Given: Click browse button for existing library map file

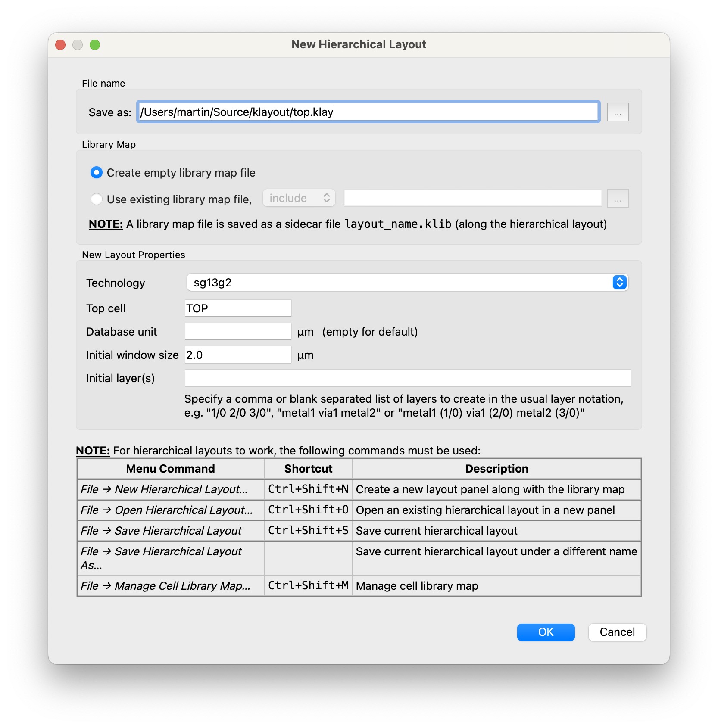Looking at the screenshot, I should (x=617, y=199).
